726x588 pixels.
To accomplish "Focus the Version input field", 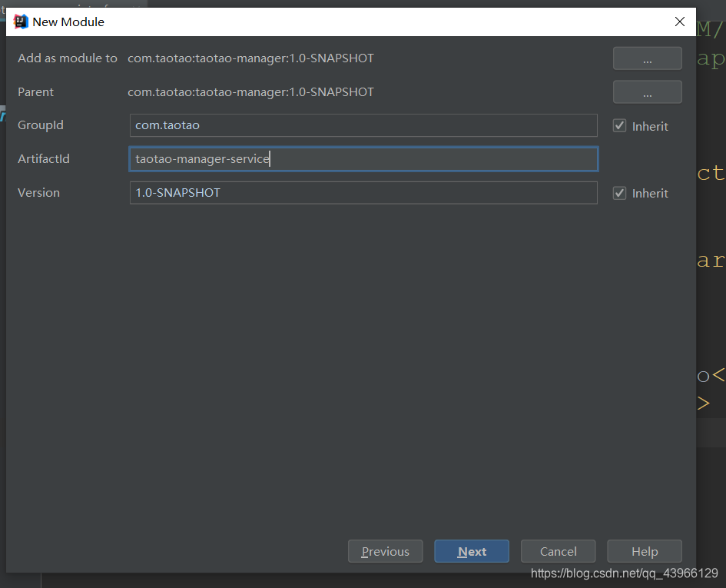I will pos(363,193).
